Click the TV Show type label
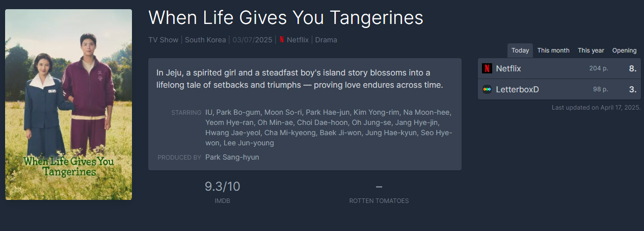Viewport: 644px width, 231px height. (x=164, y=40)
